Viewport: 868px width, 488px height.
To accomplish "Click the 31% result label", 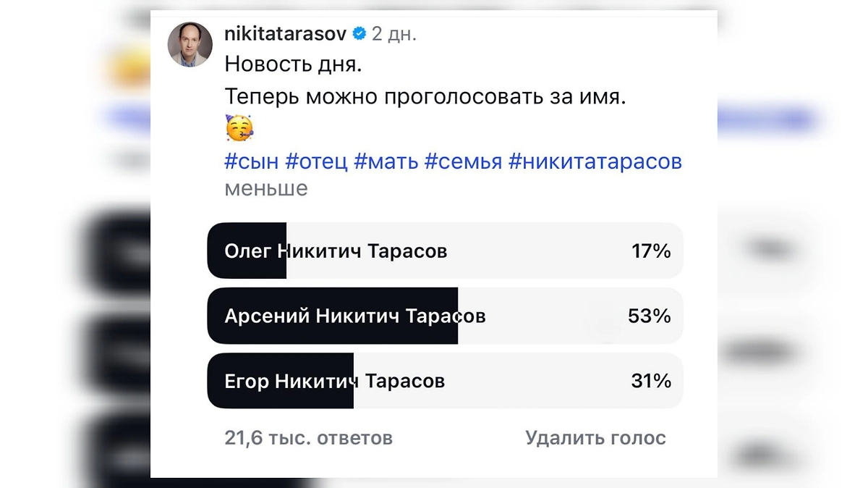I will [650, 381].
